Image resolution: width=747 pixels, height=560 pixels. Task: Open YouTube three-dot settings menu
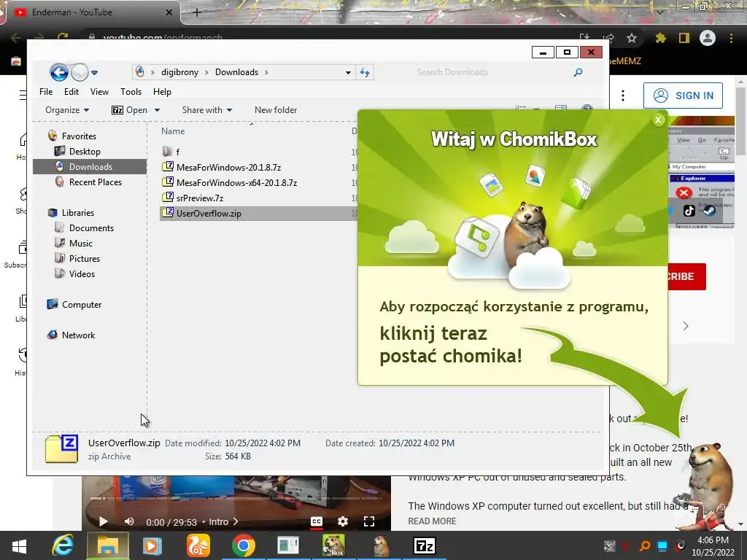pyautogui.click(x=623, y=96)
